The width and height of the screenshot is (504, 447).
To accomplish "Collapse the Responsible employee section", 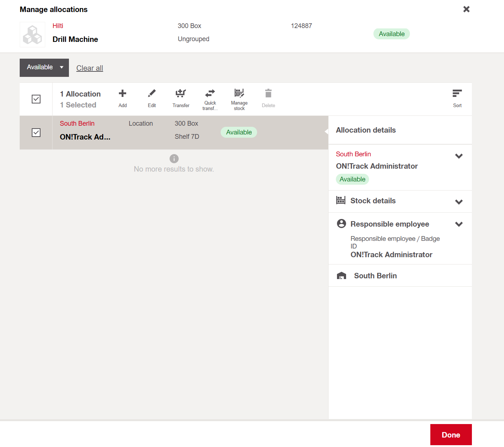I will point(459,224).
